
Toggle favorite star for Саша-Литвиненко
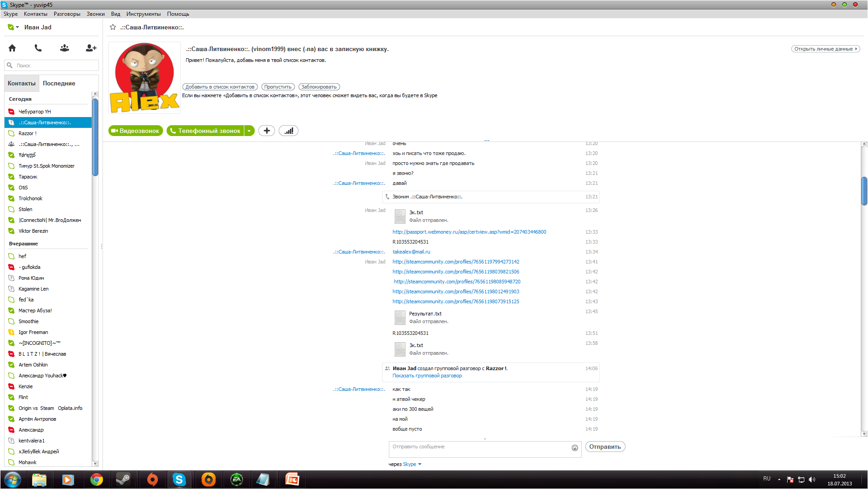(x=113, y=27)
